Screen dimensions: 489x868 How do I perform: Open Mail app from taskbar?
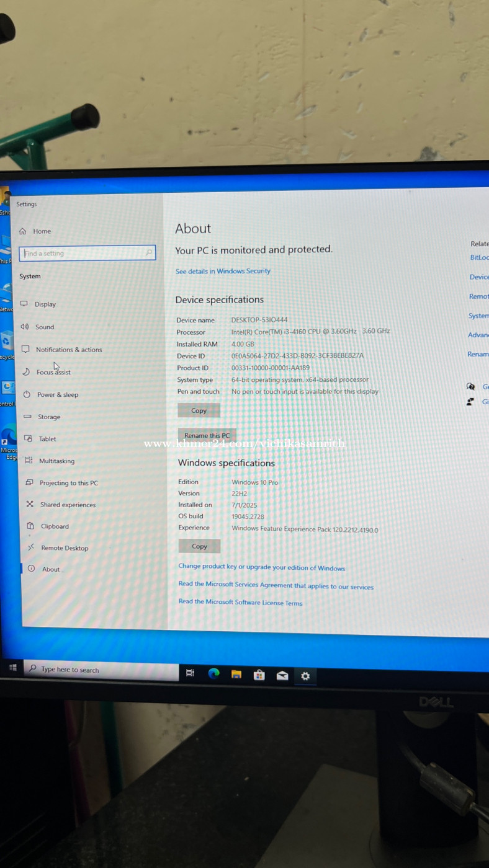click(x=282, y=676)
